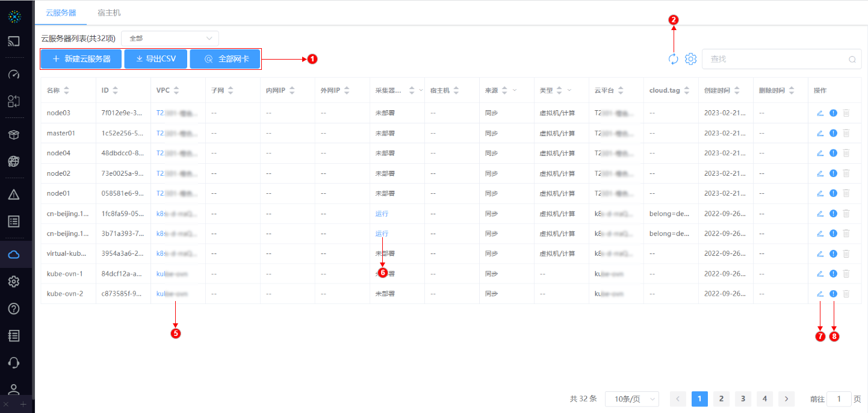Image resolution: width=868 pixels, height=413 pixels.
Task: Switch to the 宿主机 tab
Action: point(110,13)
